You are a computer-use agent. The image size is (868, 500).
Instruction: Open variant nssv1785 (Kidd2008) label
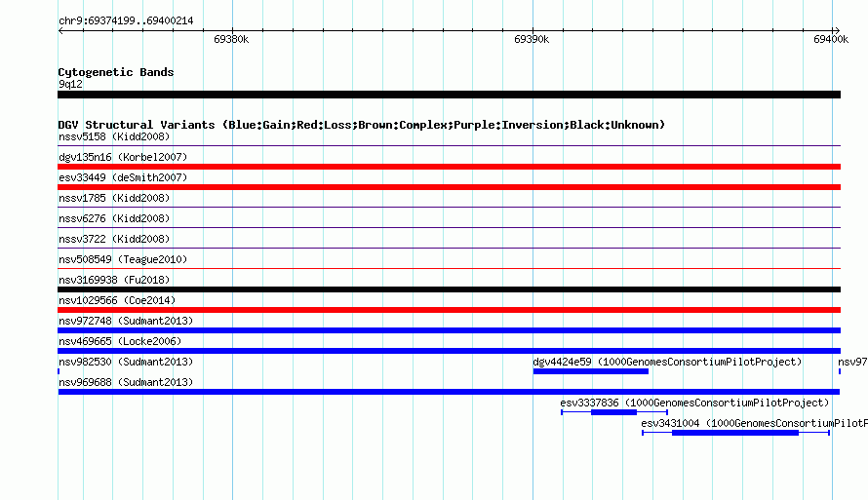tap(114, 198)
